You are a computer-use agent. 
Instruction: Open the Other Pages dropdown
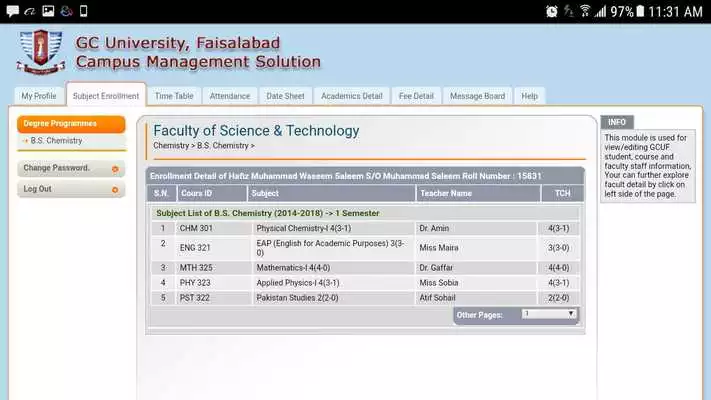pyautogui.click(x=549, y=314)
